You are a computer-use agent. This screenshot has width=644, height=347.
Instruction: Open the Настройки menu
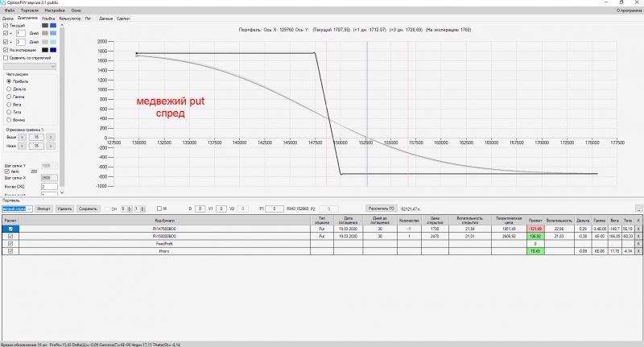click(x=55, y=10)
